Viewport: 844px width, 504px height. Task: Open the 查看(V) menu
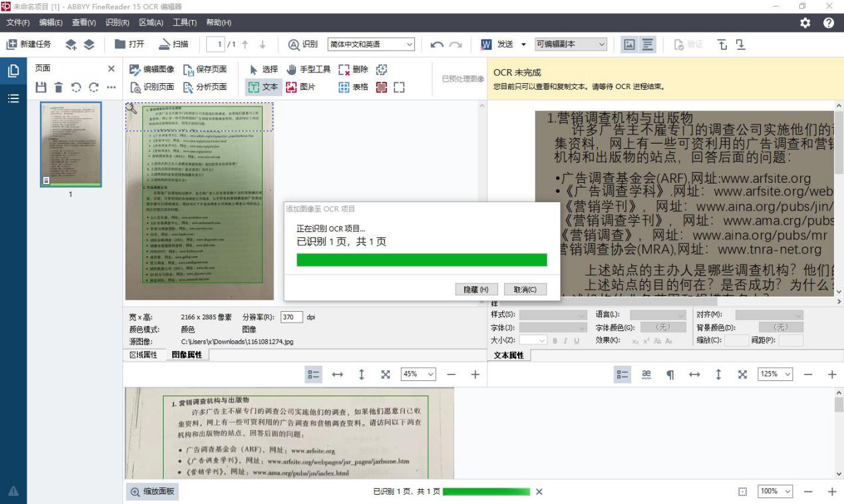[x=84, y=23]
